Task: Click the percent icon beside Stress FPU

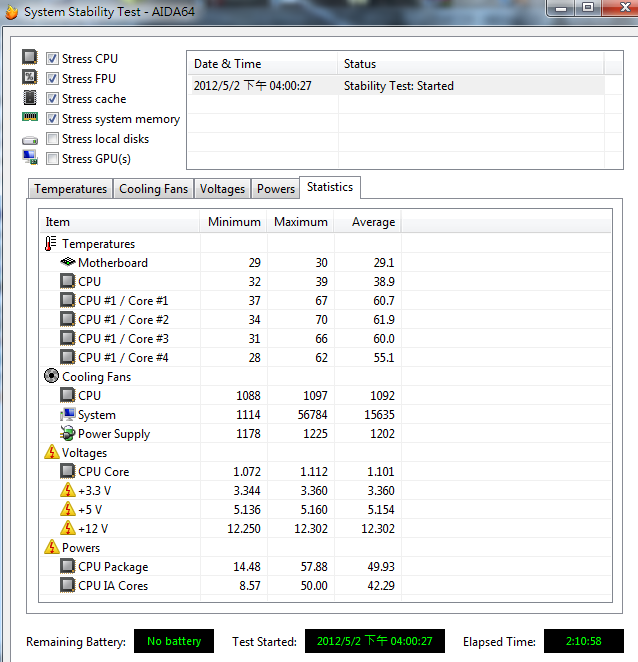Action: 30,77
